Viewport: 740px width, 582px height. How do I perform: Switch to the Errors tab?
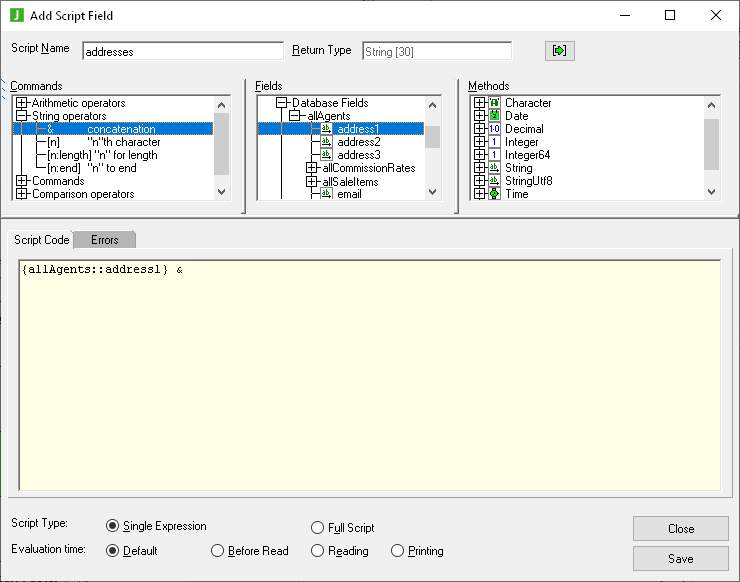click(104, 240)
